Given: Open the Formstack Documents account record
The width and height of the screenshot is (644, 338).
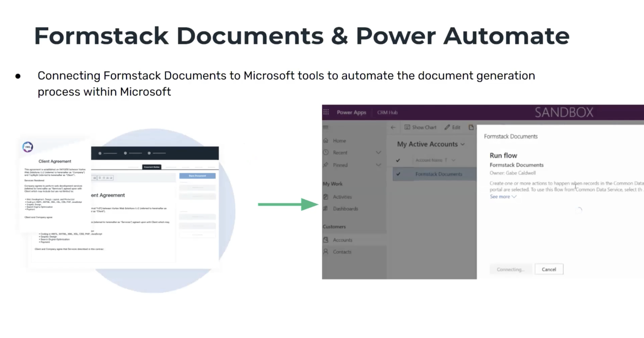Looking at the screenshot, I should pyautogui.click(x=439, y=174).
